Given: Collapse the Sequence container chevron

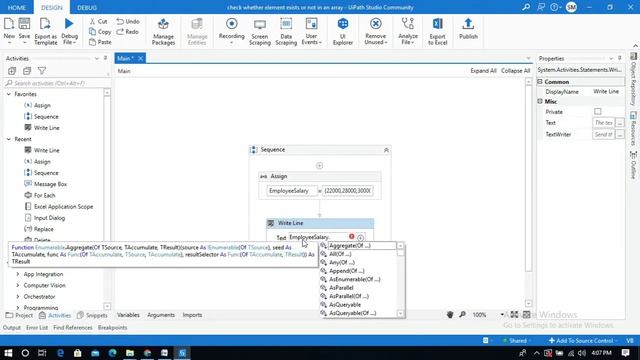Looking at the screenshot, I should tap(386, 150).
